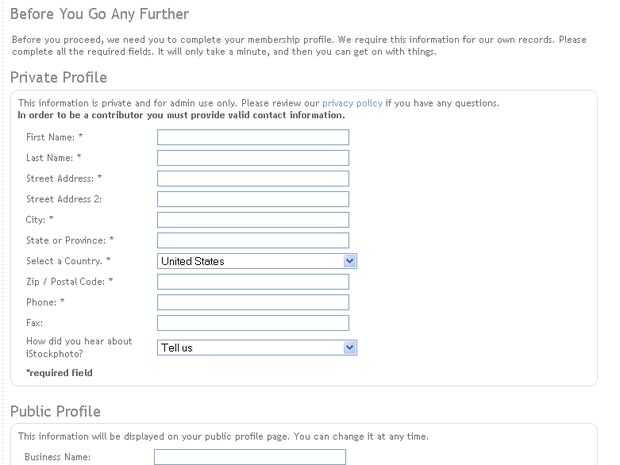Expand the 'Tell us' referral dropdown

(257, 347)
